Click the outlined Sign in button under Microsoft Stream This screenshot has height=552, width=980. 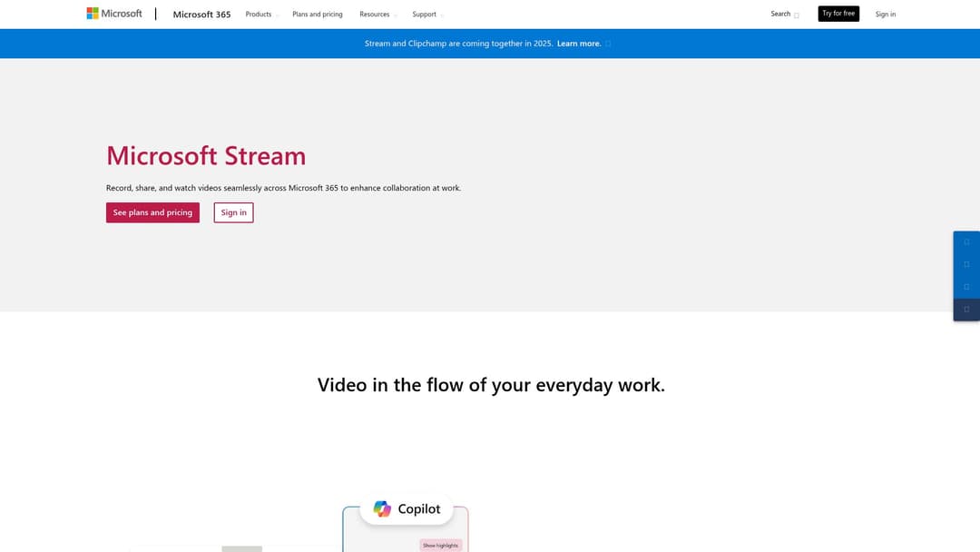[x=234, y=212]
